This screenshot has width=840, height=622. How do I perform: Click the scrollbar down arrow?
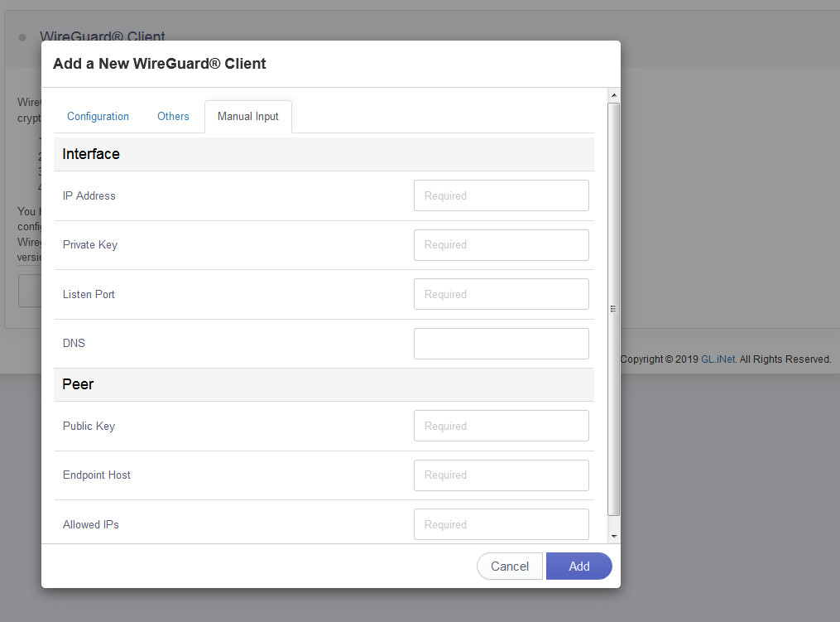(x=613, y=536)
